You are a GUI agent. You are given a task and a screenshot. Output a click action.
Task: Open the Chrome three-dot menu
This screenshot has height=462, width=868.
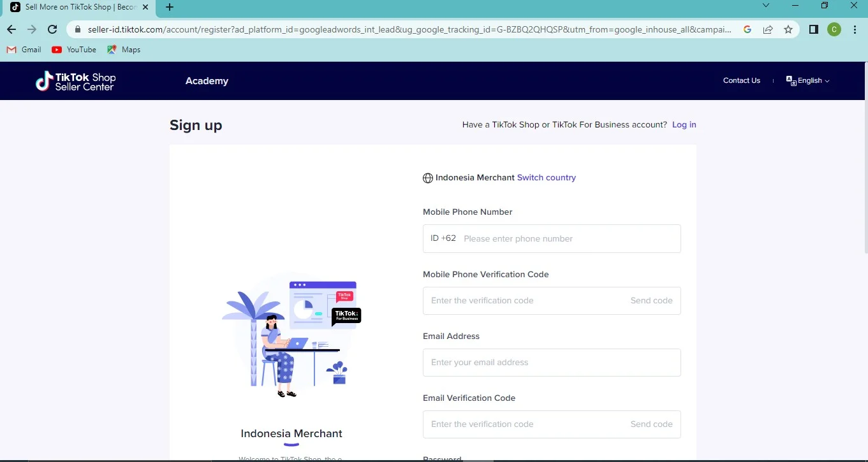[x=855, y=29]
